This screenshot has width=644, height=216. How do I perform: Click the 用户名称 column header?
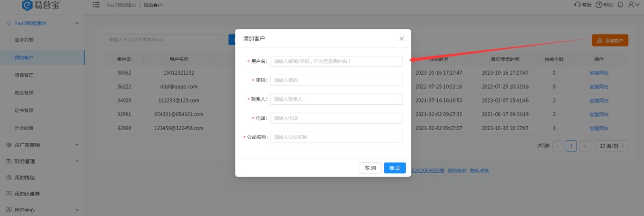pos(179,59)
